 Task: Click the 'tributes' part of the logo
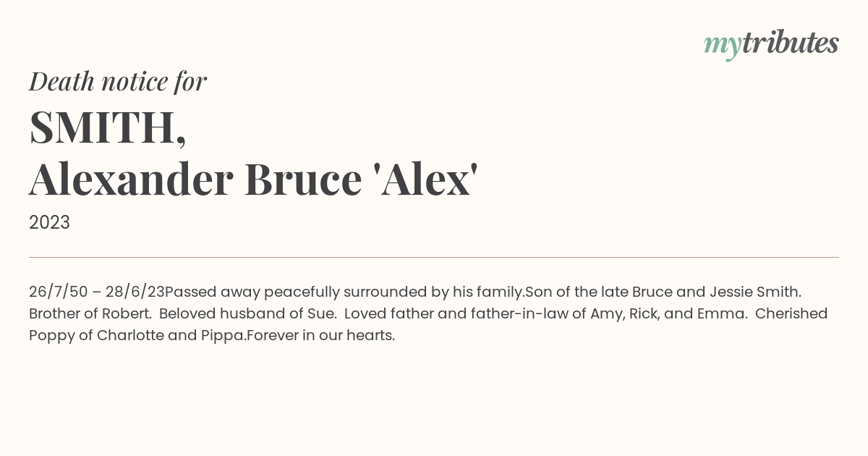click(791, 43)
